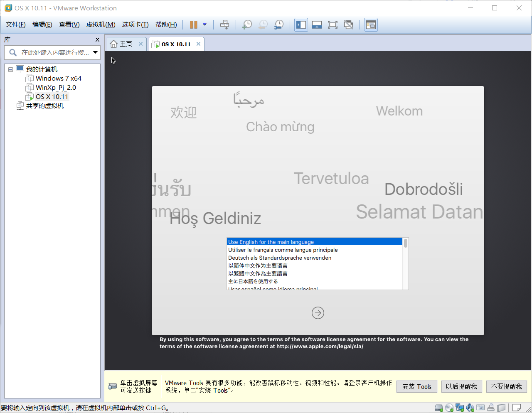
Task: Close the 主页 tab
Action: coord(140,44)
